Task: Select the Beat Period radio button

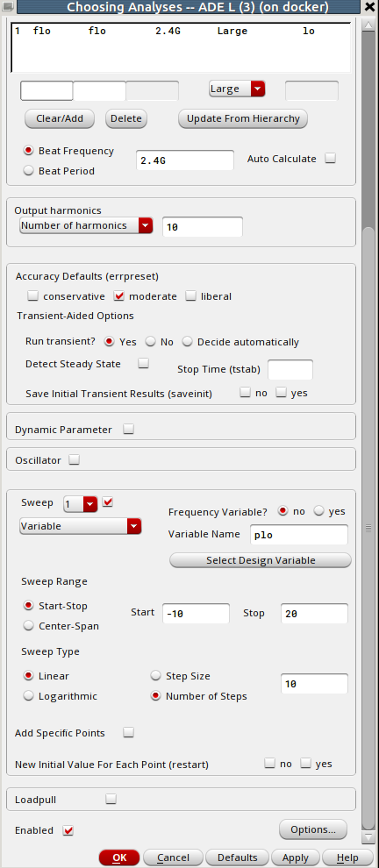Action: point(29,171)
